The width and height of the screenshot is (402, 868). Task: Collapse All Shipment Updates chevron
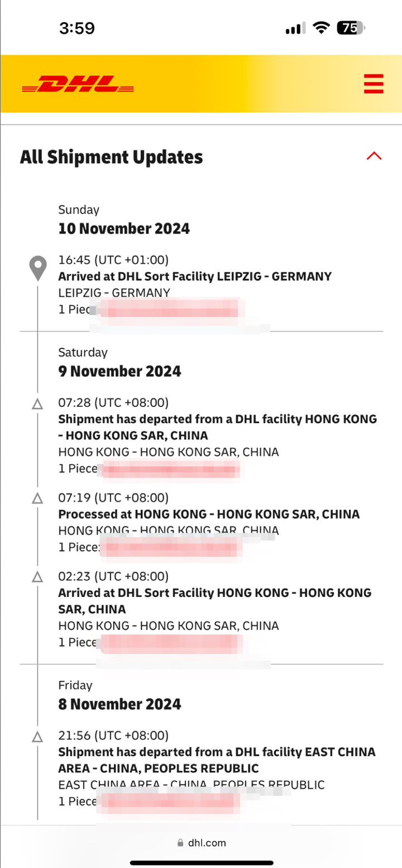coord(374,156)
